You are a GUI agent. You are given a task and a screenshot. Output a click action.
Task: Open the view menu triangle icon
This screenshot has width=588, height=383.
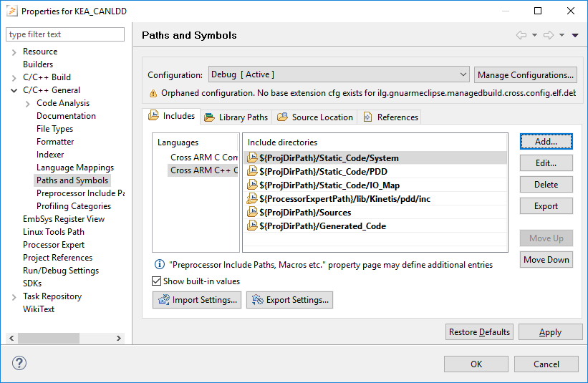coord(575,35)
